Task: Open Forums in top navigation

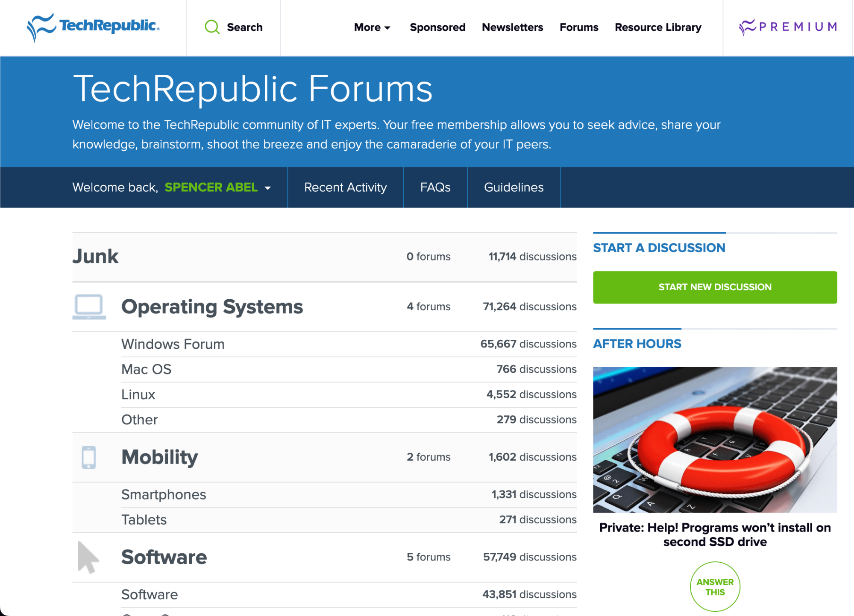Action: [x=579, y=27]
